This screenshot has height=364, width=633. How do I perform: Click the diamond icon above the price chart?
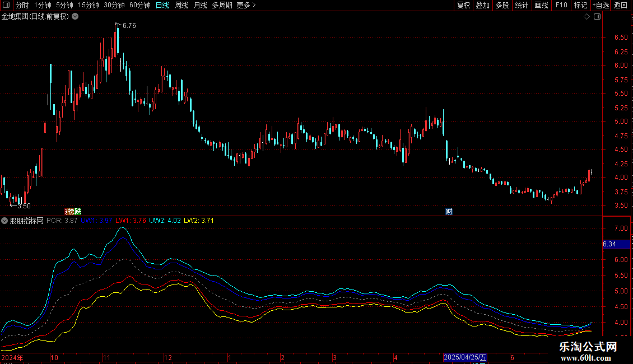click(x=587, y=16)
